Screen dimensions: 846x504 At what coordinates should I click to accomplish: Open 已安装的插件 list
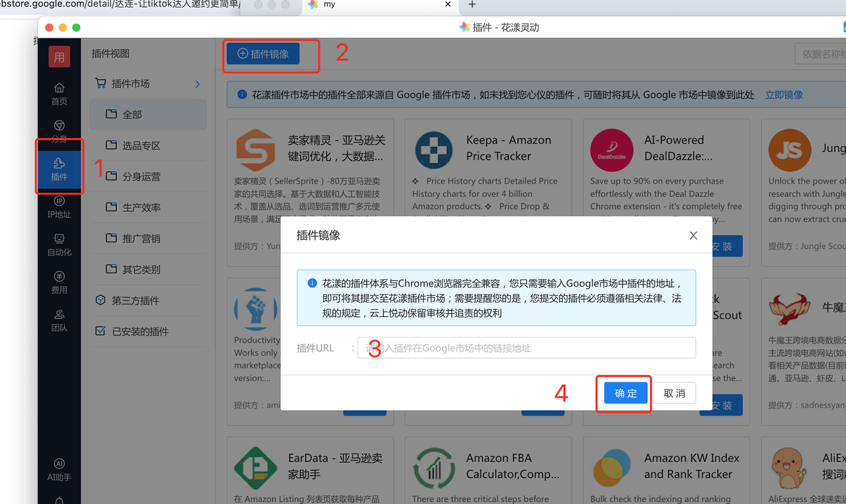click(x=139, y=332)
